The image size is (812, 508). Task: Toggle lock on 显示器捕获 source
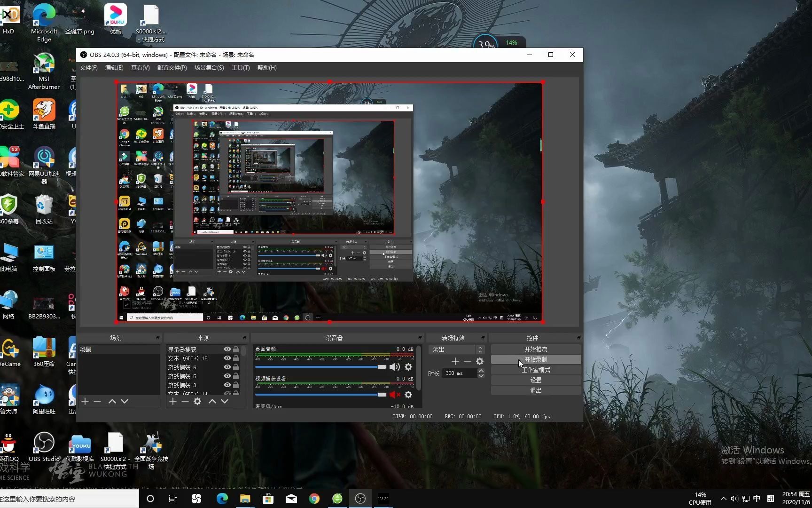[236, 349]
